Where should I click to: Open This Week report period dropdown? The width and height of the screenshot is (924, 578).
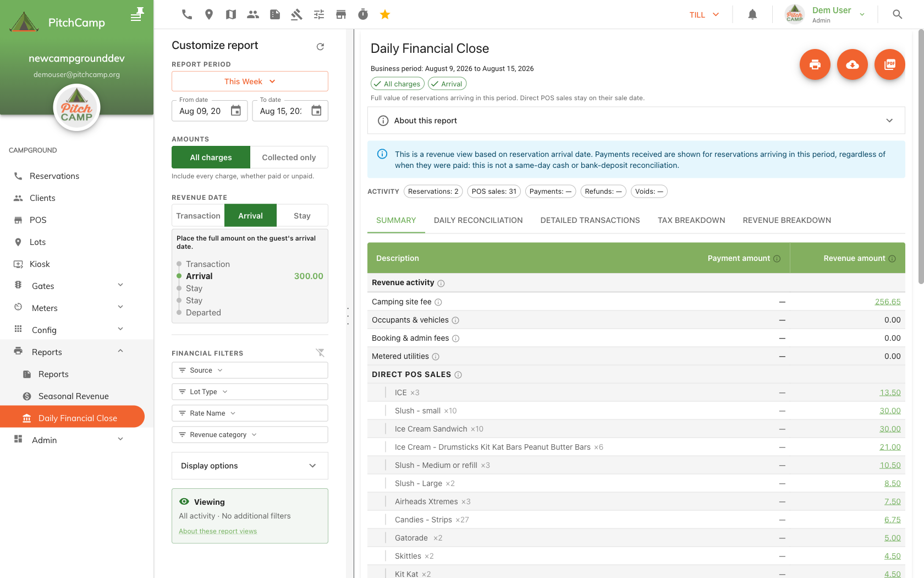(x=250, y=81)
